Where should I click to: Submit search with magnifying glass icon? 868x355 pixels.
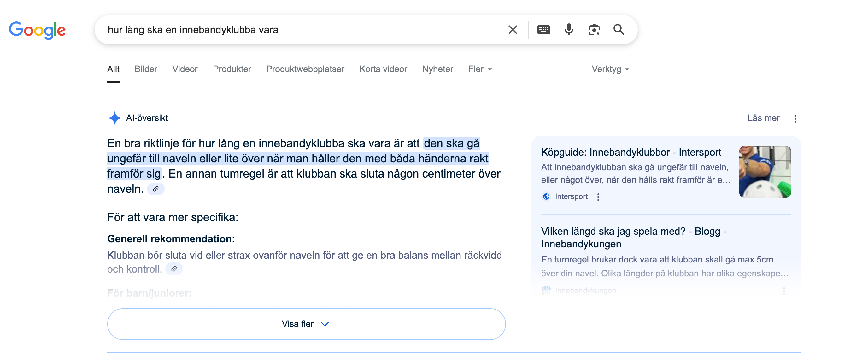tap(619, 30)
